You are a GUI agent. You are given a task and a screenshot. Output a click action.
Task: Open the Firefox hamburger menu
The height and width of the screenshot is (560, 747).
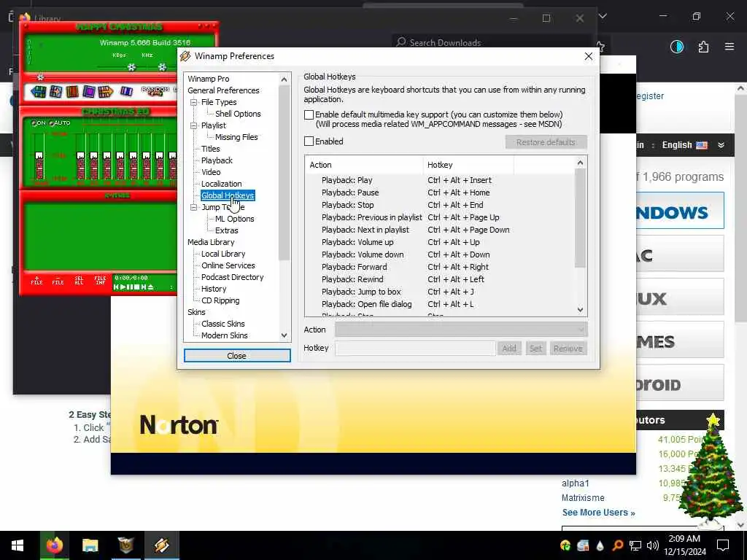coord(729,47)
